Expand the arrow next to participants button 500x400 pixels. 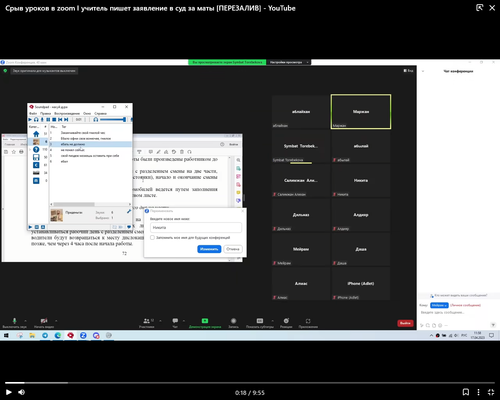pos(160,321)
